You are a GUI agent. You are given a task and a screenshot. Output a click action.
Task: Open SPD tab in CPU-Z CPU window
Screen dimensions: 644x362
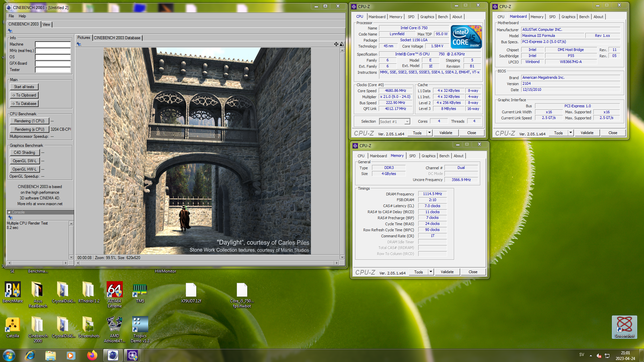click(411, 17)
